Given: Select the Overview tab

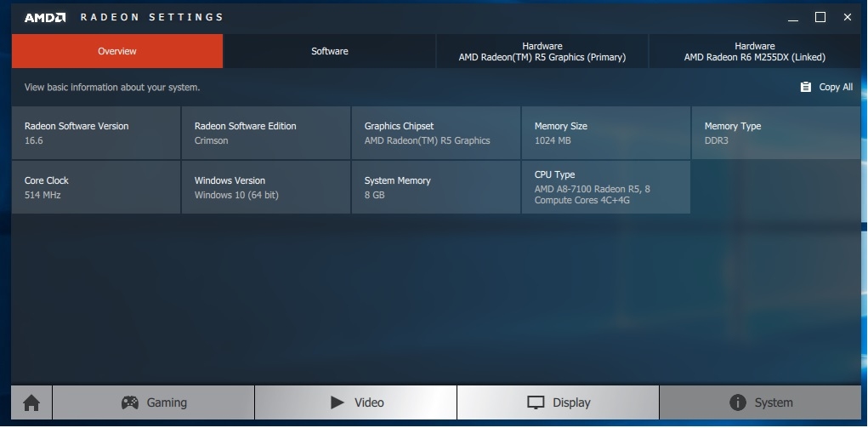Looking at the screenshot, I should pyautogui.click(x=116, y=51).
